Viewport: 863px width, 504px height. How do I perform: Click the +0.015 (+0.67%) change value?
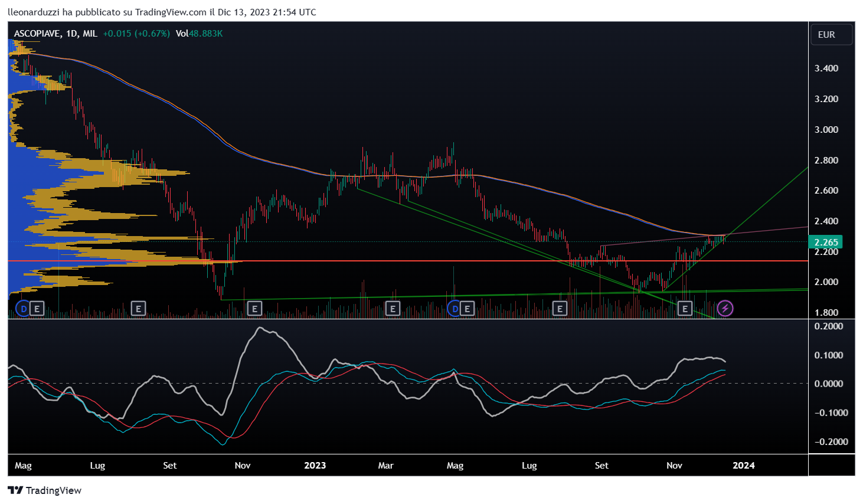click(x=136, y=34)
